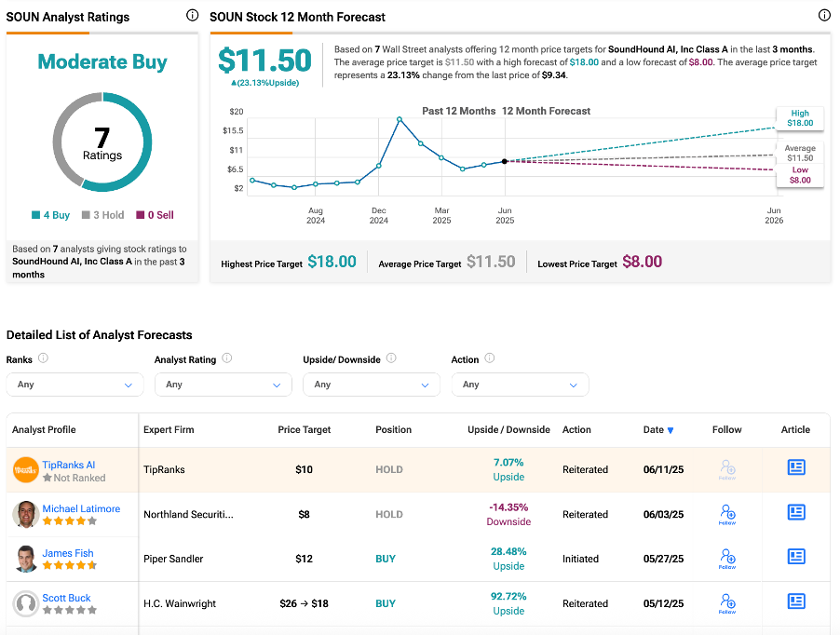Click the Average $11.50 forecast label
The height and width of the screenshot is (635, 840).
pyautogui.click(x=800, y=153)
